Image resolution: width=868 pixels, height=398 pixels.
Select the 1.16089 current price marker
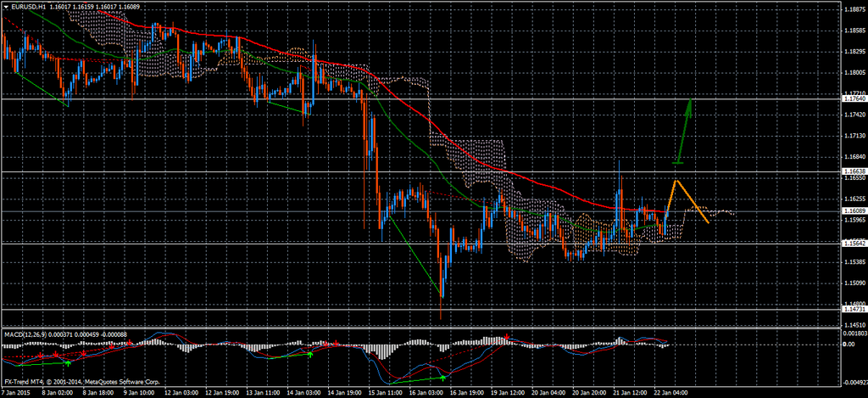pyautogui.click(x=854, y=210)
